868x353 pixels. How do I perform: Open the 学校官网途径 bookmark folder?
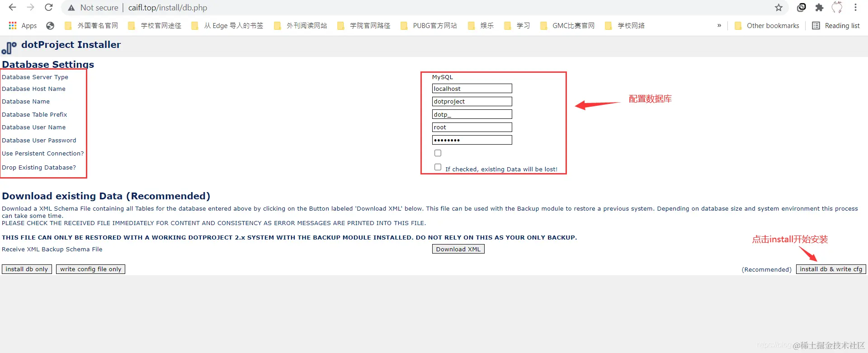pyautogui.click(x=155, y=26)
